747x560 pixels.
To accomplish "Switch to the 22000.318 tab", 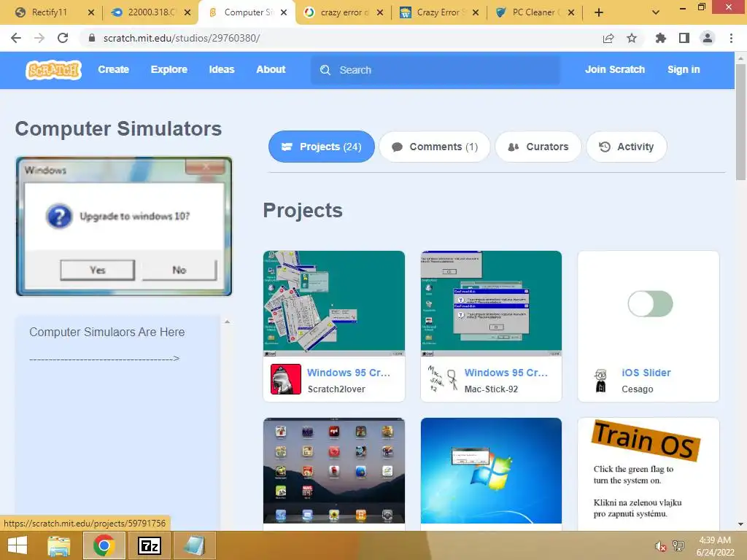I will coord(149,12).
